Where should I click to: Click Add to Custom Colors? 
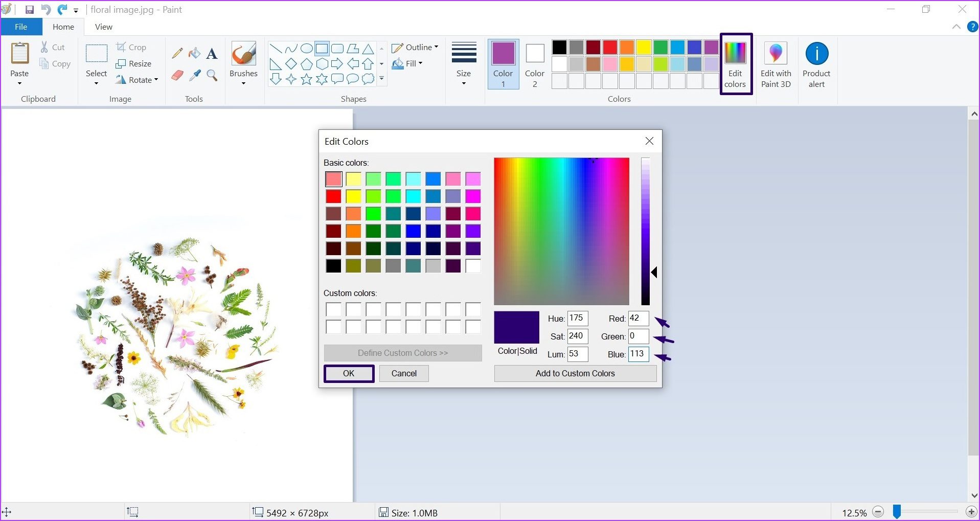point(575,373)
